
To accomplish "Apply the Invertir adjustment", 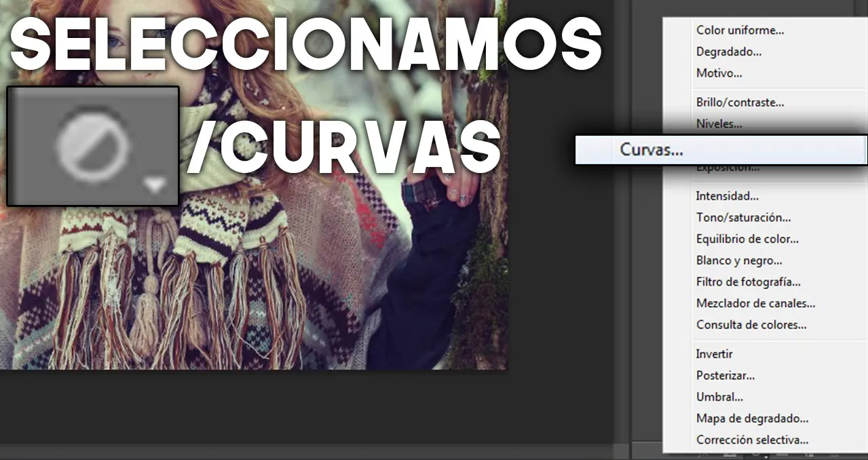I will click(714, 354).
